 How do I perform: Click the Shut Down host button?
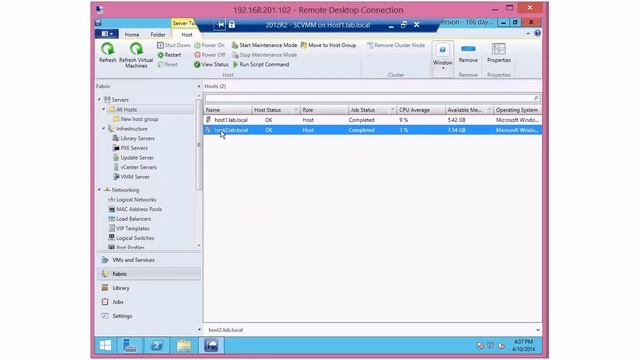coord(173,45)
